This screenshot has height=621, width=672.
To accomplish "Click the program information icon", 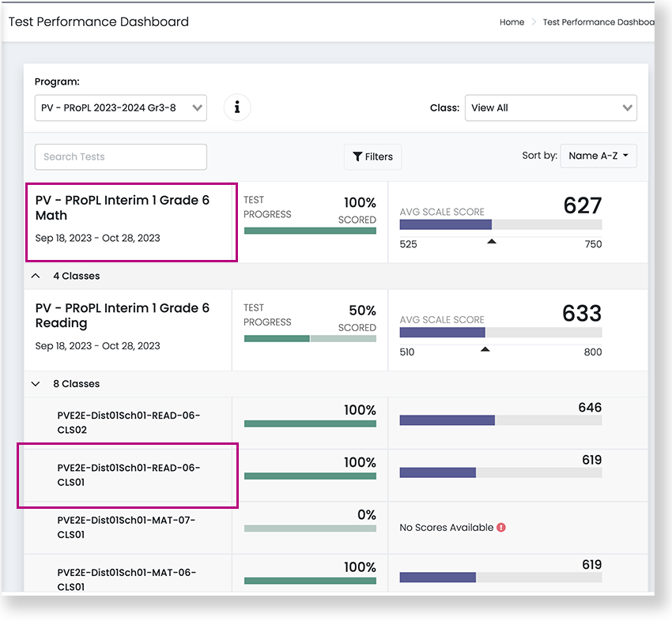I will (x=237, y=107).
